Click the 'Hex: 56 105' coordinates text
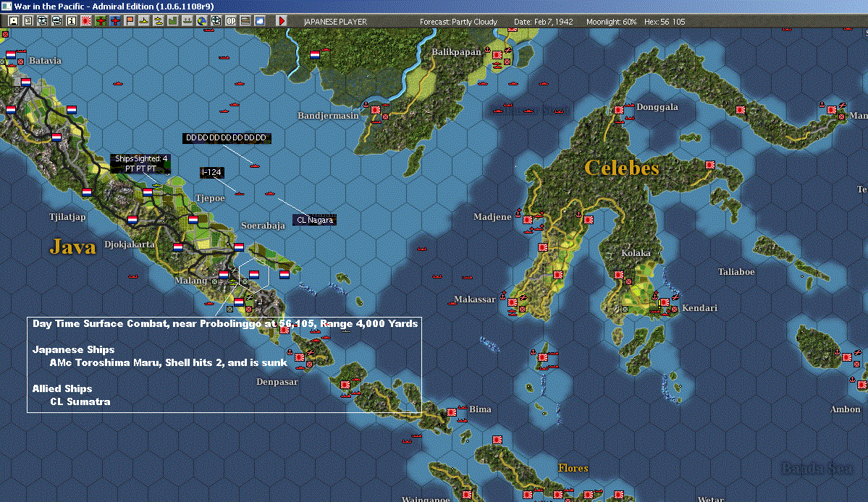Screen dimensions: 868x502 click(665, 22)
